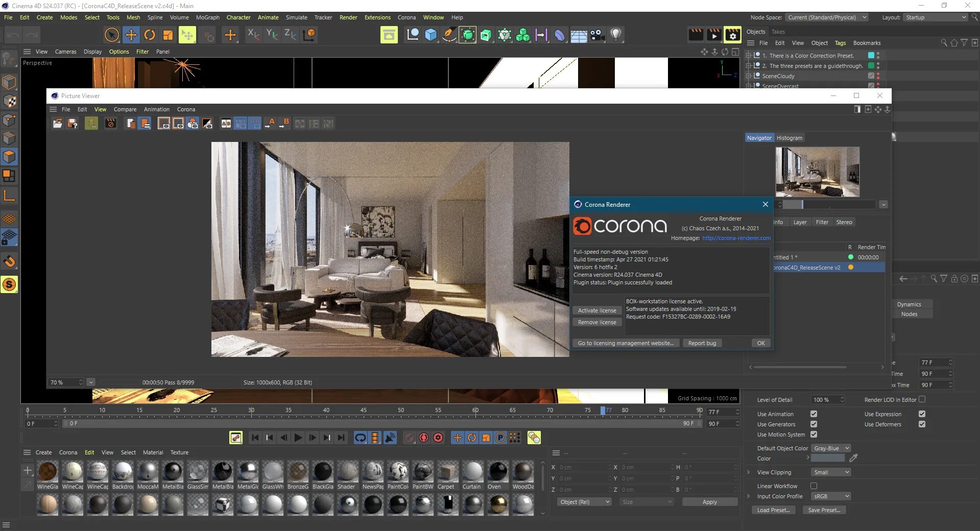Click the Save image icon in Picture Viewer

tap(72, 123)
